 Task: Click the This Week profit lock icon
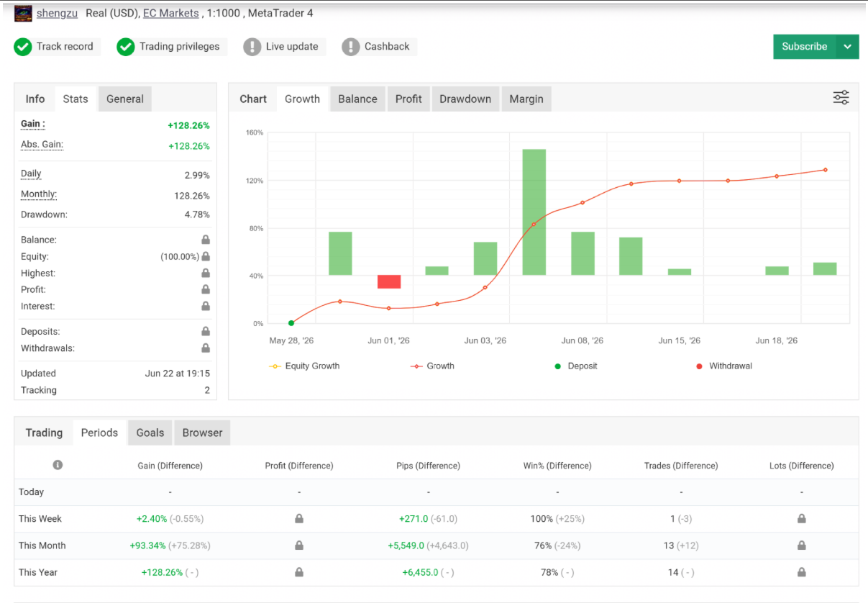pos(299,518)
